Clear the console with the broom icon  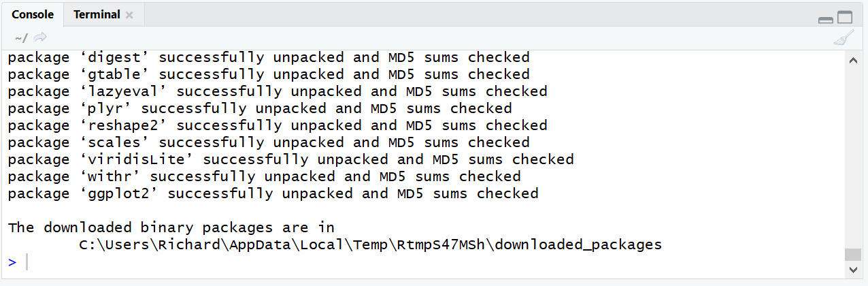844,37
